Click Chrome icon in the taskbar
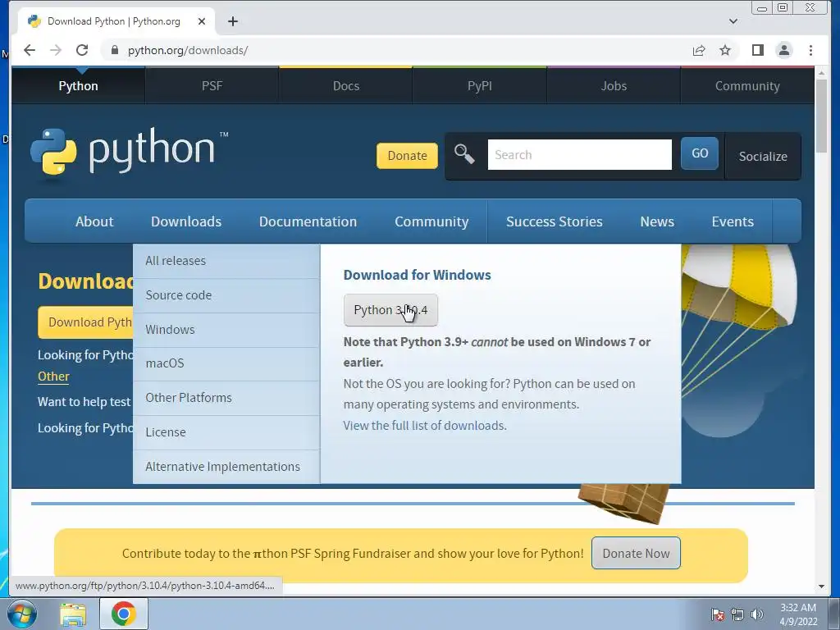The width and height of the screenshot is (840, 630). (124, 614)
